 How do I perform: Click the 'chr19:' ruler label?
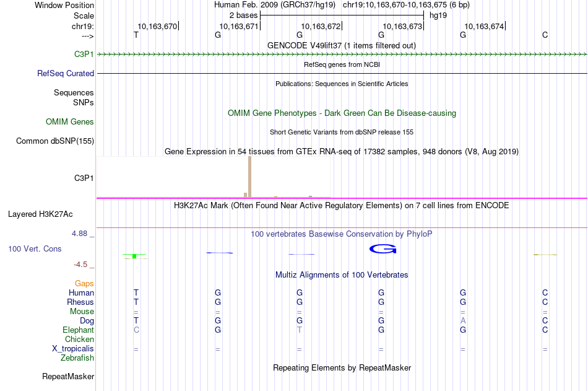(x=83, y=26)
